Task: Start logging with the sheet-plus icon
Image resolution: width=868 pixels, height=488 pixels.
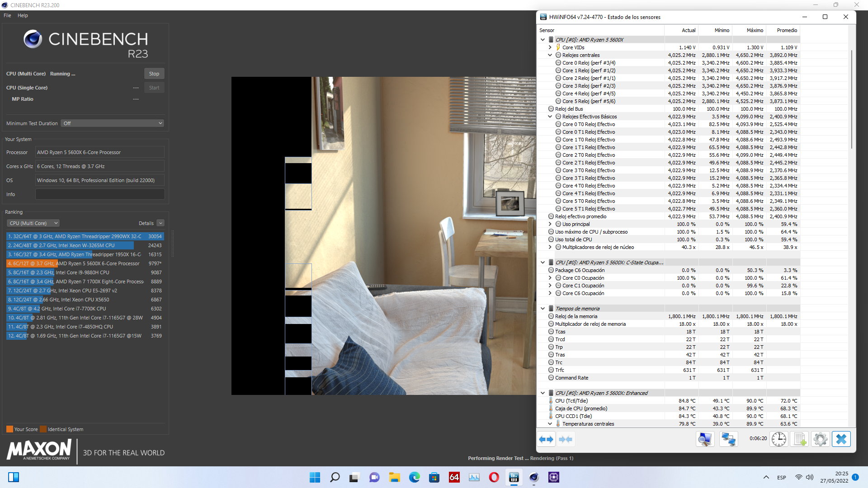Action: 799,439
